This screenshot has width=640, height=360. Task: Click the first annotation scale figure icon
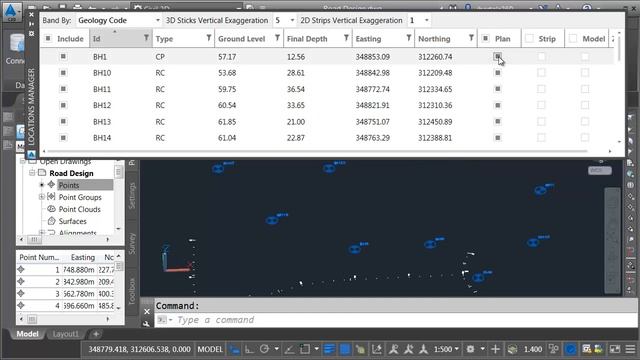click(x=393, y=349)
